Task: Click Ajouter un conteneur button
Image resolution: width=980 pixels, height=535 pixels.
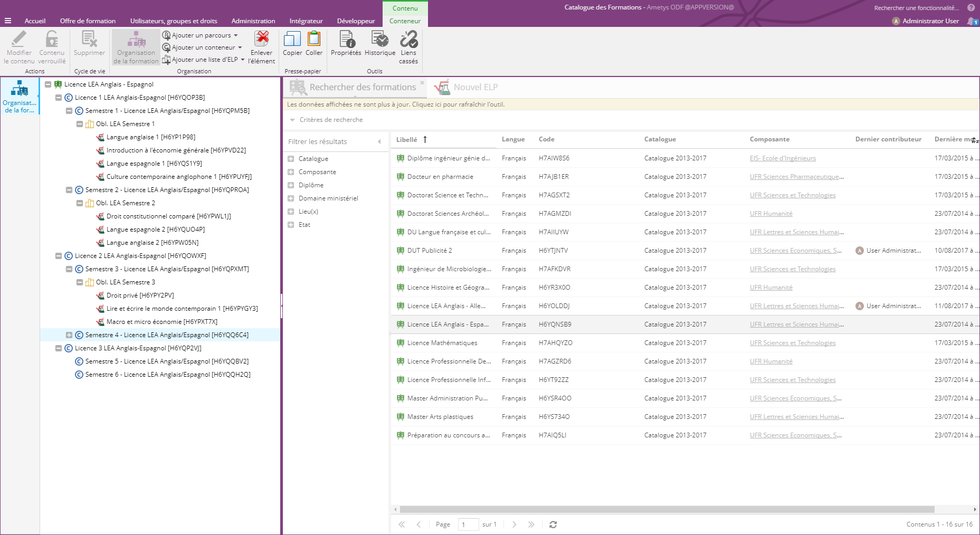Action: [198, 47]
